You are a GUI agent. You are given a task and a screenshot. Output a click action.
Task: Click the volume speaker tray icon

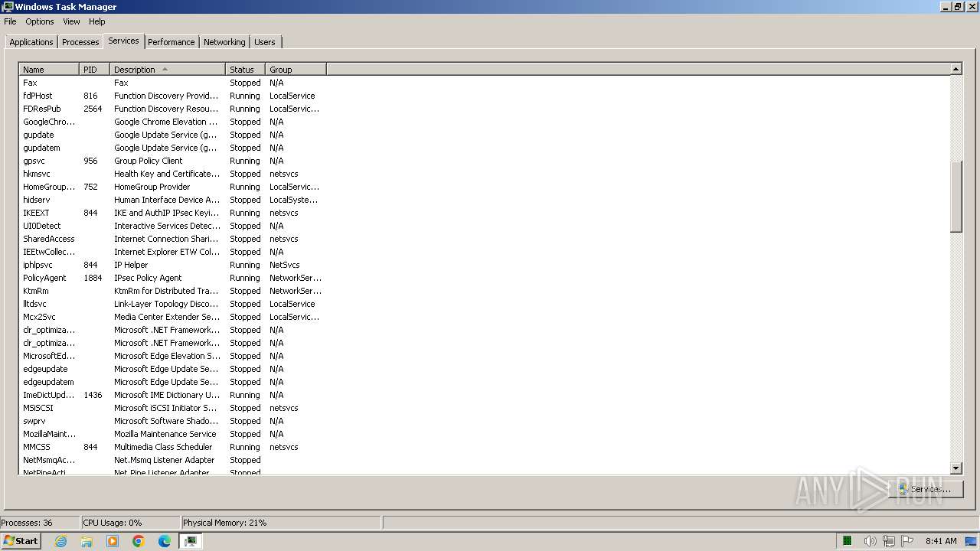[x=870, y=541]
